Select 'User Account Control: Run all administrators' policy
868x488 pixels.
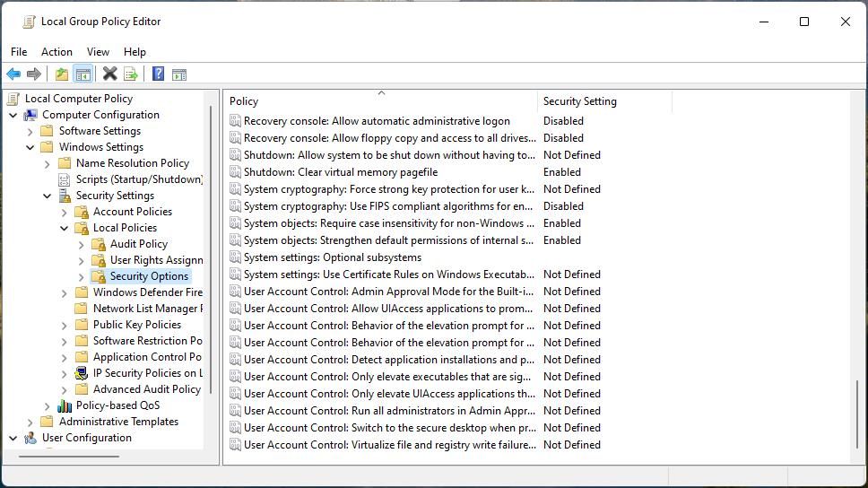point(390,411)
